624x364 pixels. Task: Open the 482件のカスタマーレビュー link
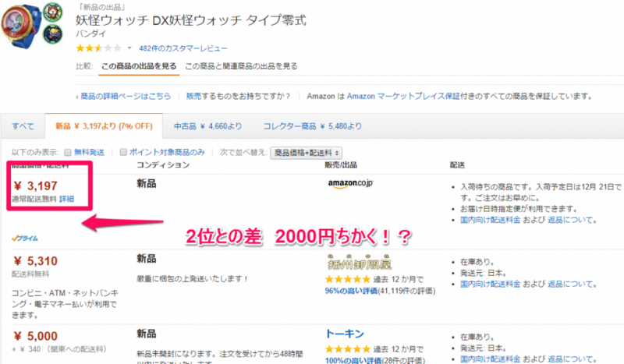(x=183, y=48)
